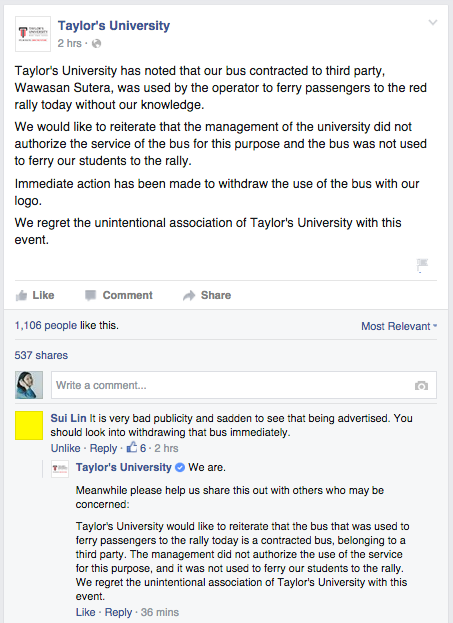Click the public globe privacy icon
Screen dimensions: 453x623
click(x=96, y=43)
